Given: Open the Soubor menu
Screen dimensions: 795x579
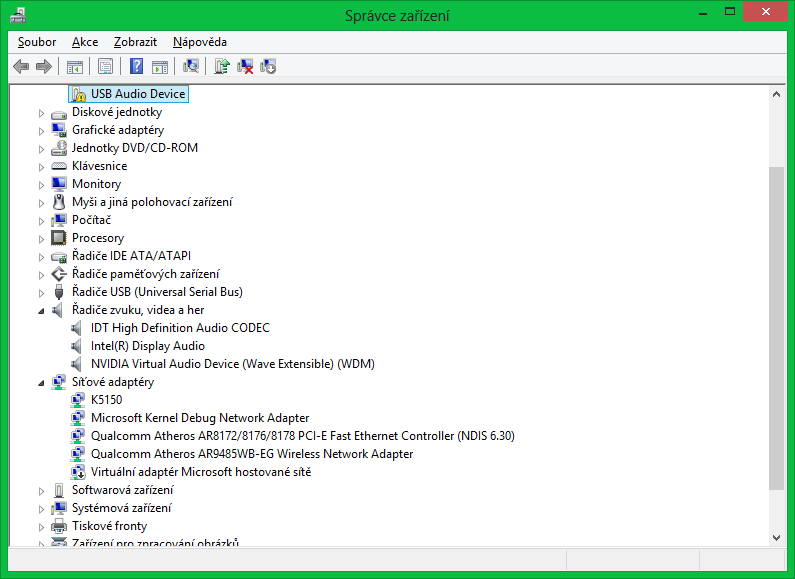Looking at the screenshot, I should pyautogui.click(x=37, y=42).
